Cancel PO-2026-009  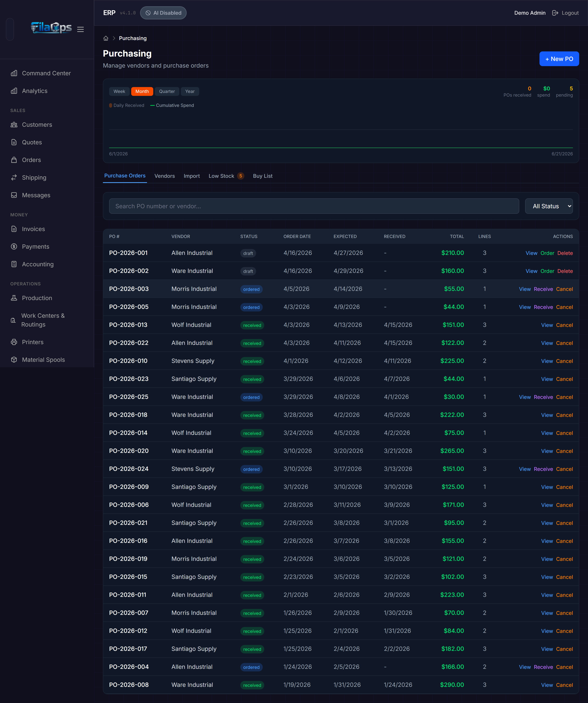564,487
